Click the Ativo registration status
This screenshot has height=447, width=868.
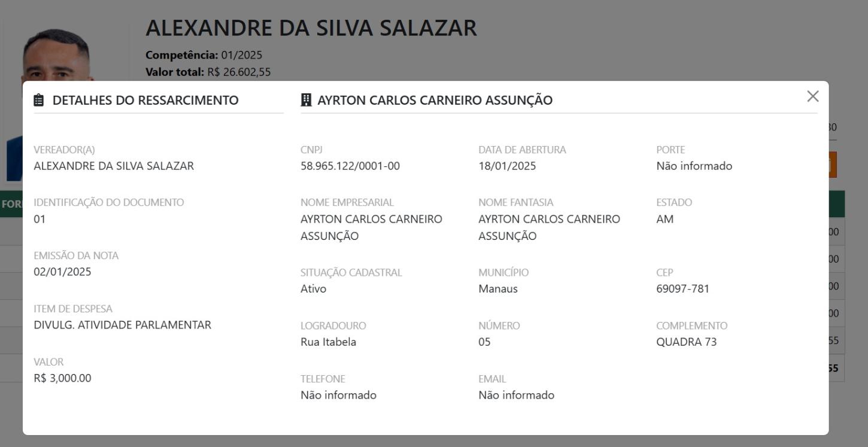pos(313,288)
